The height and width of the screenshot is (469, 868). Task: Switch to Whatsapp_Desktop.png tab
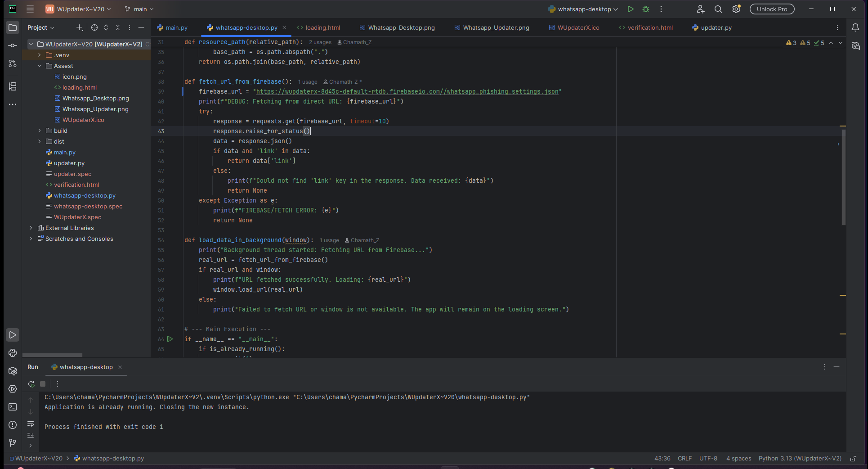pos(397,27)
